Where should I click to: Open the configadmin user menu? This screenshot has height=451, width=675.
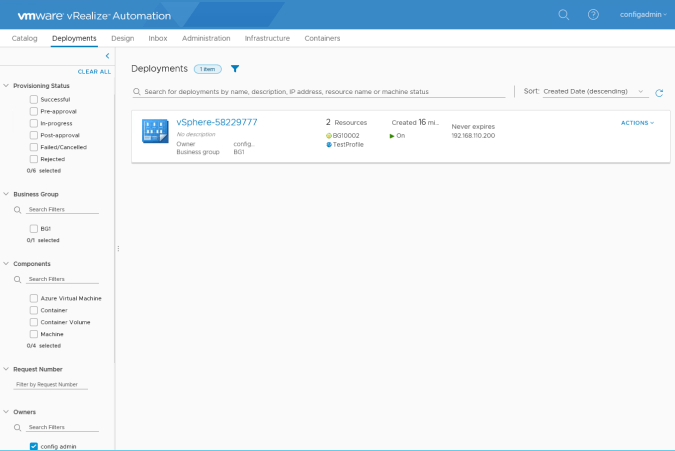pyautogui.click(x=643, y=15)
